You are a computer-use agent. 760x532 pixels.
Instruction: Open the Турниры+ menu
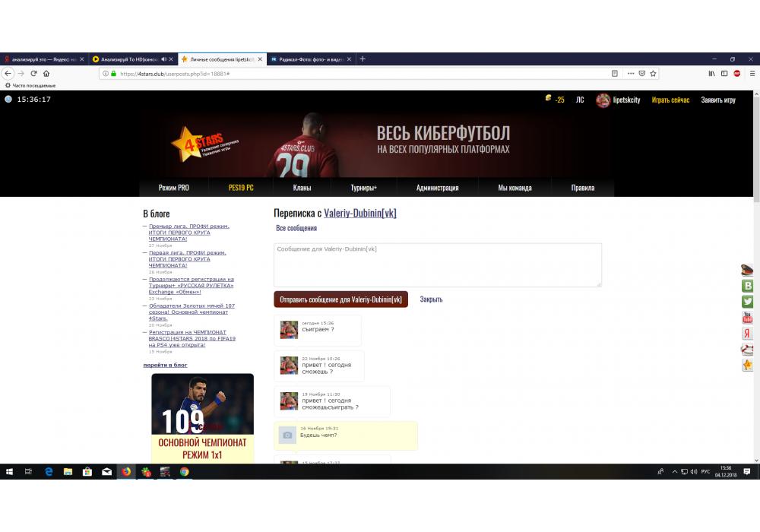[363, 188]
